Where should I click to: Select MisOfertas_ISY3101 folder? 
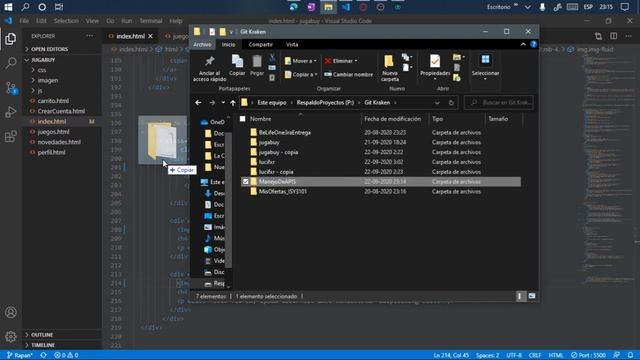[x=380, y=191]
